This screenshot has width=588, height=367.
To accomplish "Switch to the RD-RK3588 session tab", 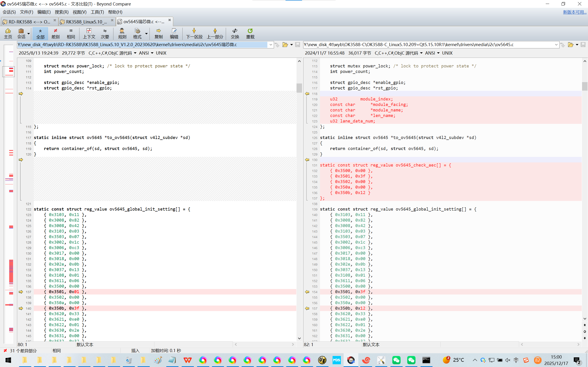I will [x=29, y=22].
